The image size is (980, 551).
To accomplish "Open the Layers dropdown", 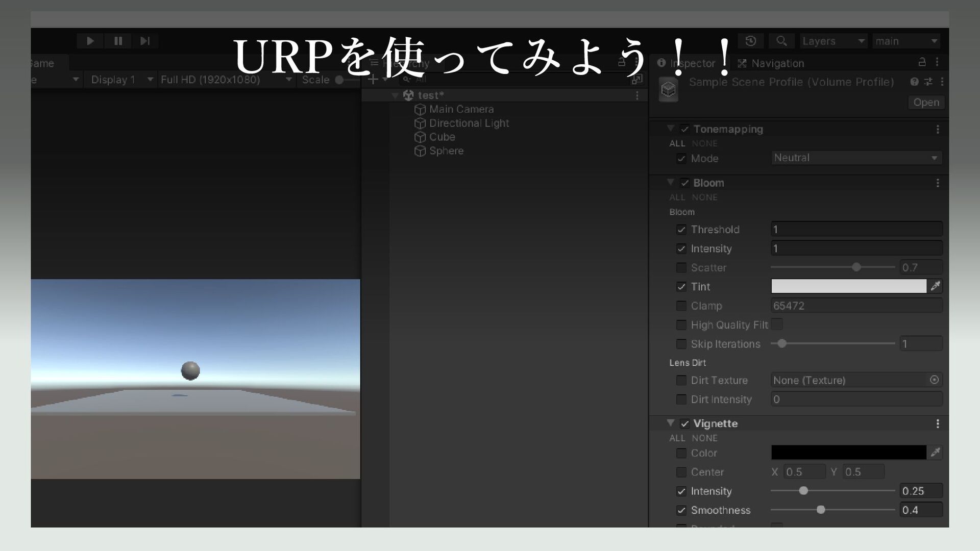I will [x=834, y=41].
